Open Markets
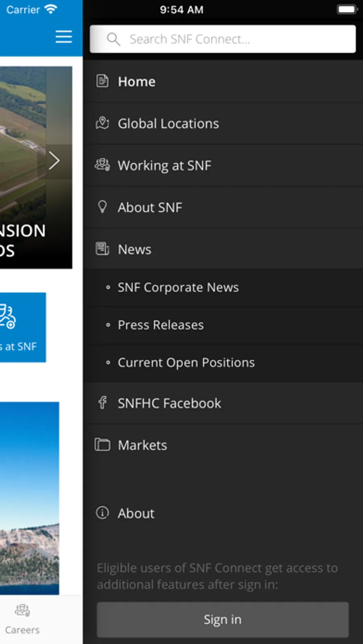 tap(223, 445)
